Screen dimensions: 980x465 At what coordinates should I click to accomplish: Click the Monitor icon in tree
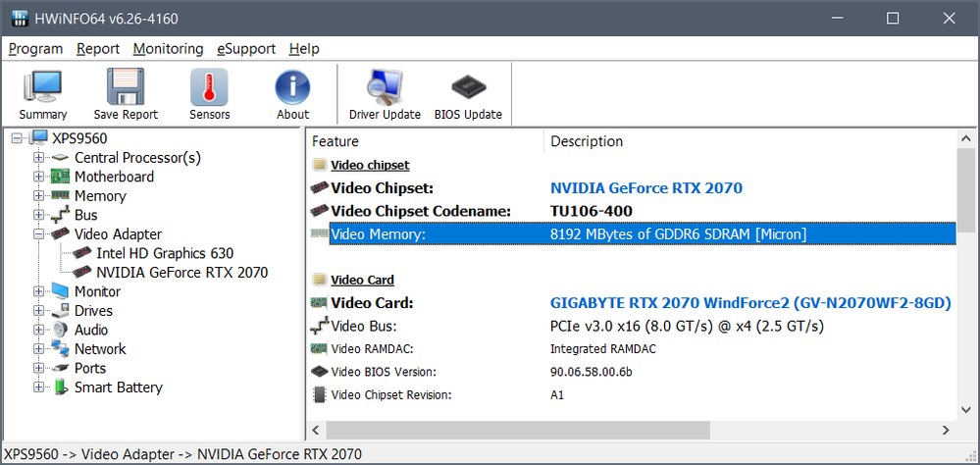pos(60,292)
